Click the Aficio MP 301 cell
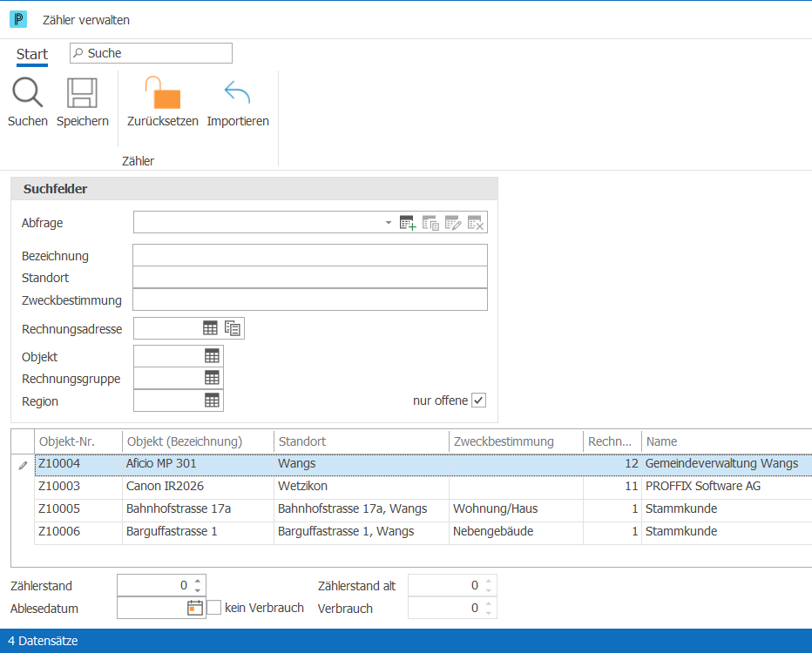Screen dimensions: 812x653 click(199, 463)
